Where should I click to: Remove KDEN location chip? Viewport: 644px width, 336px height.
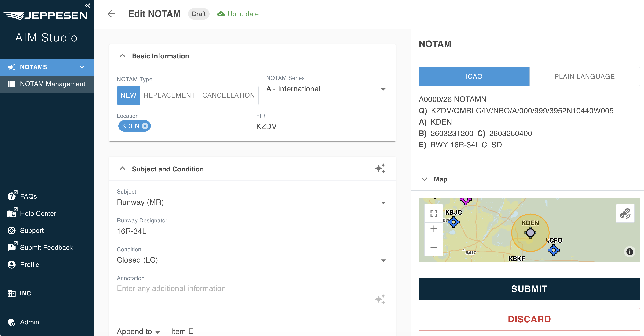[x=145, y=126]
